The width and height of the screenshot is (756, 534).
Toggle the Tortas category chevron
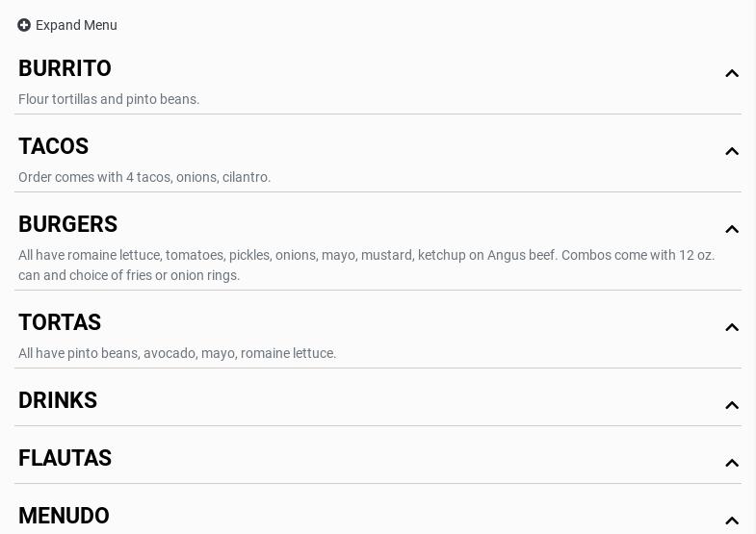tap(732, 327)
